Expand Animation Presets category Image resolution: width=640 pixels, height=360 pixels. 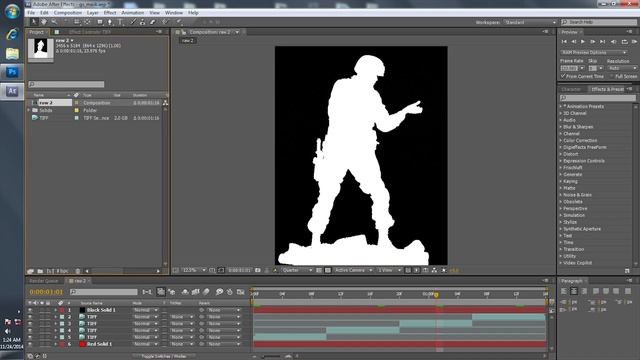coord(561,107)
